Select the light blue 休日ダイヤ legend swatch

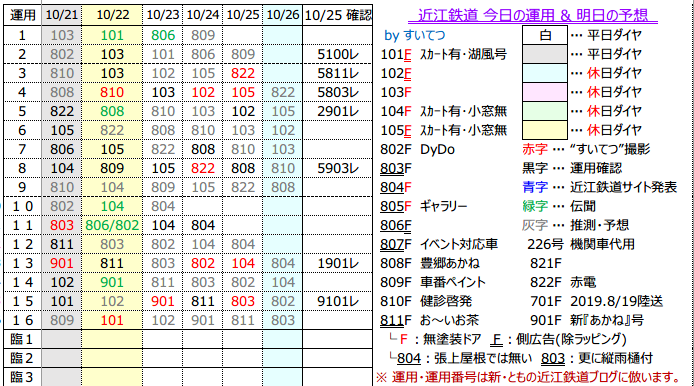[x=544, y=73]
